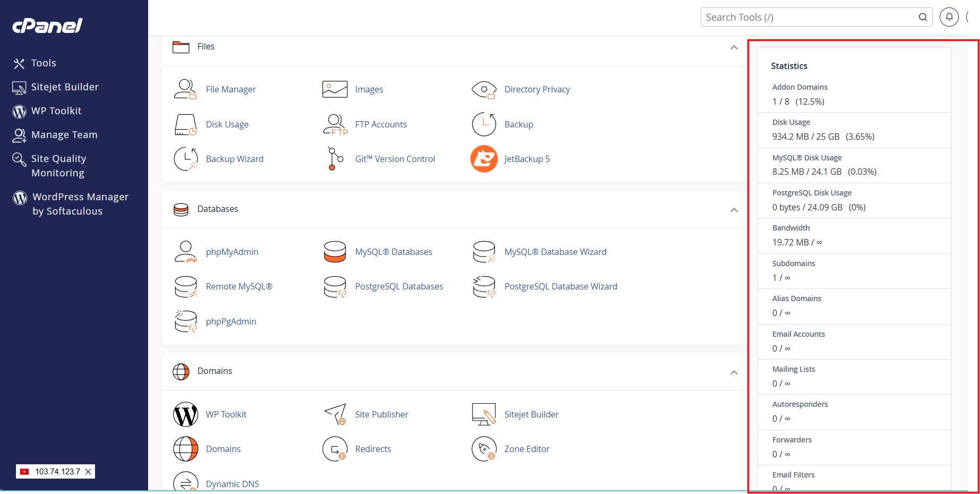Collapse the Files section
980x494 pixels.
coord(734,47)
